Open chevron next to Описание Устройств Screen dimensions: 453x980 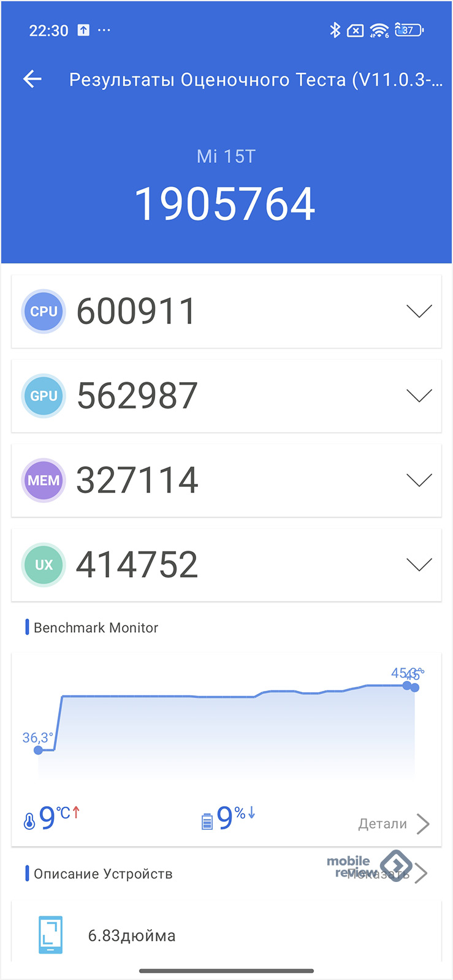[421, 873]
